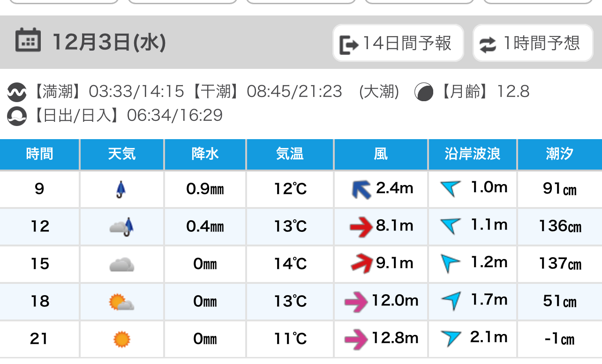Click the blue wind arrow for 2.4m

[361, 190]
